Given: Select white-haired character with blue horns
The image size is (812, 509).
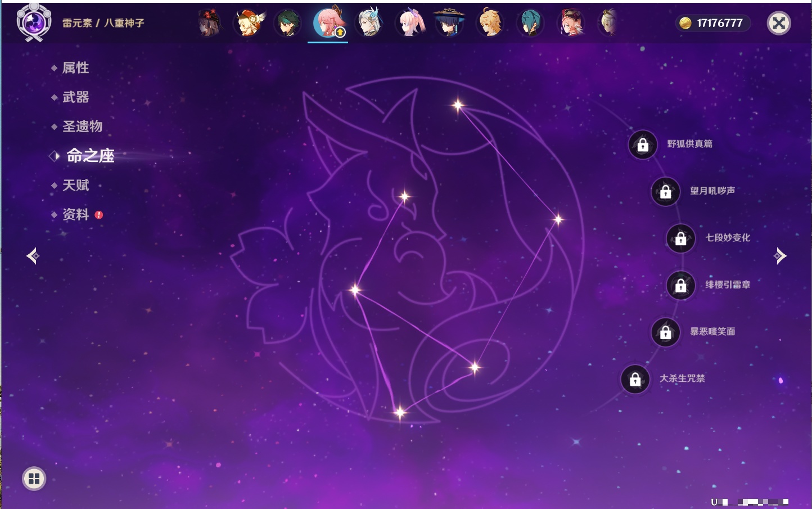Looking at the screenshot, I should point(369,24).
